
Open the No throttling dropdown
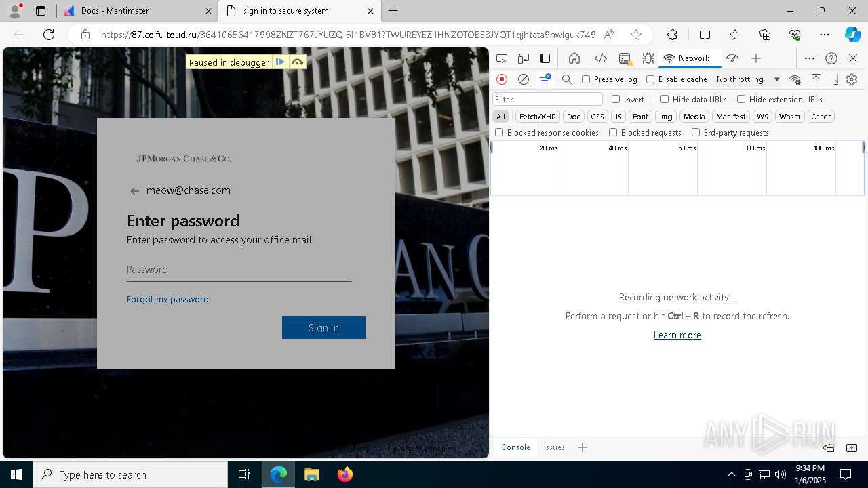pyautogui.click(x=748, y=79)
